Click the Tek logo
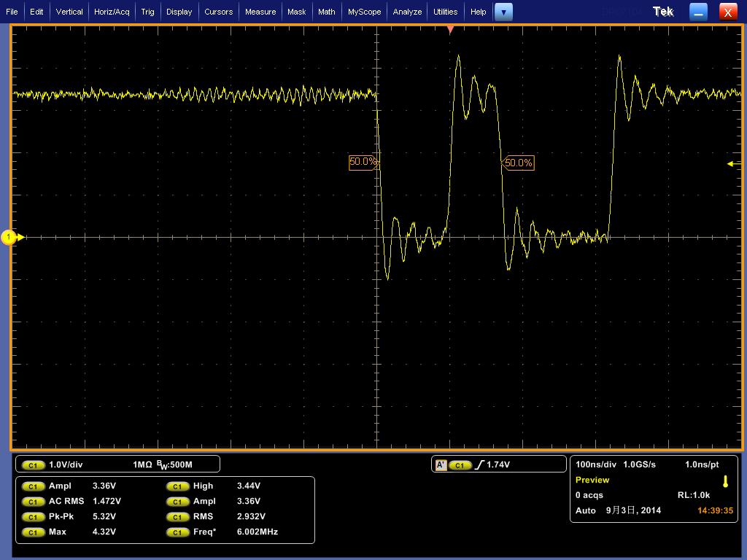The width and height of the screenshot is (747, 560). (x=663, y=12)
